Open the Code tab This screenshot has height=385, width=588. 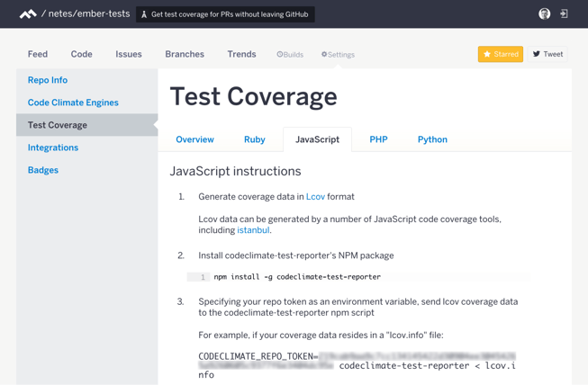[x=81, y=55]
